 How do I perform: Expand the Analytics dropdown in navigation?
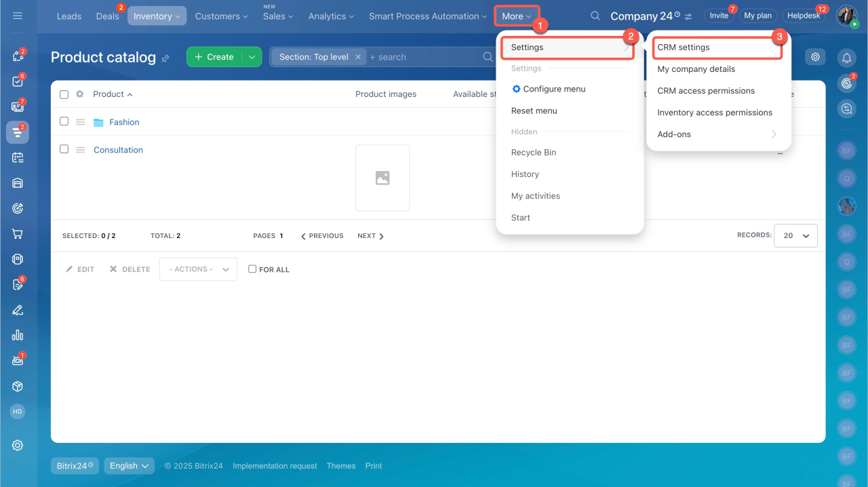tap(331, 16)
